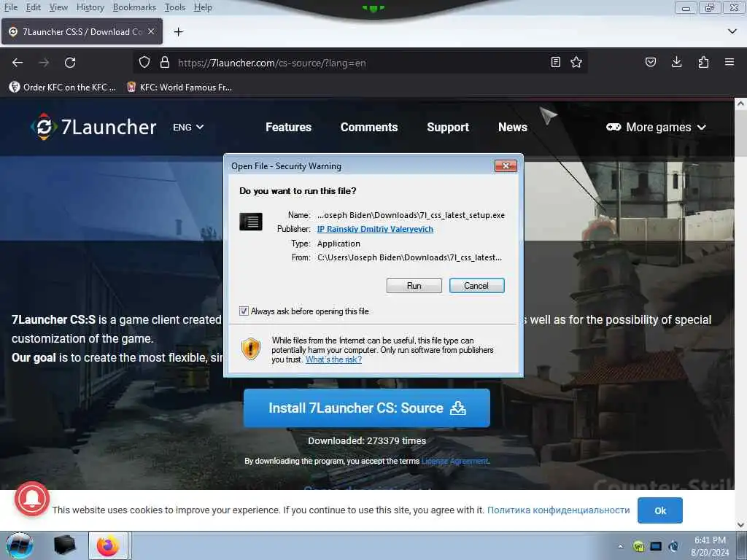The height and width of the screenshot is (560, 747).
Task: Open the Windows Start button
Action: (x=20, y=545)
